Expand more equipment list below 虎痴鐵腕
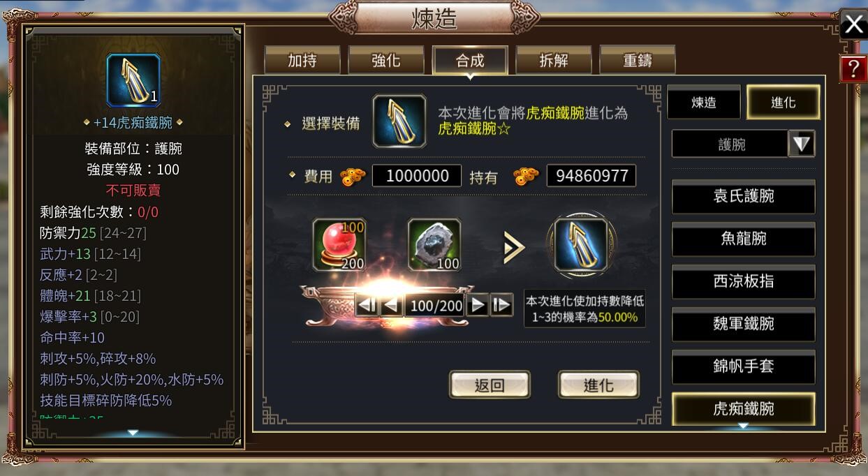The image size is (868, 476). (743, 426)
